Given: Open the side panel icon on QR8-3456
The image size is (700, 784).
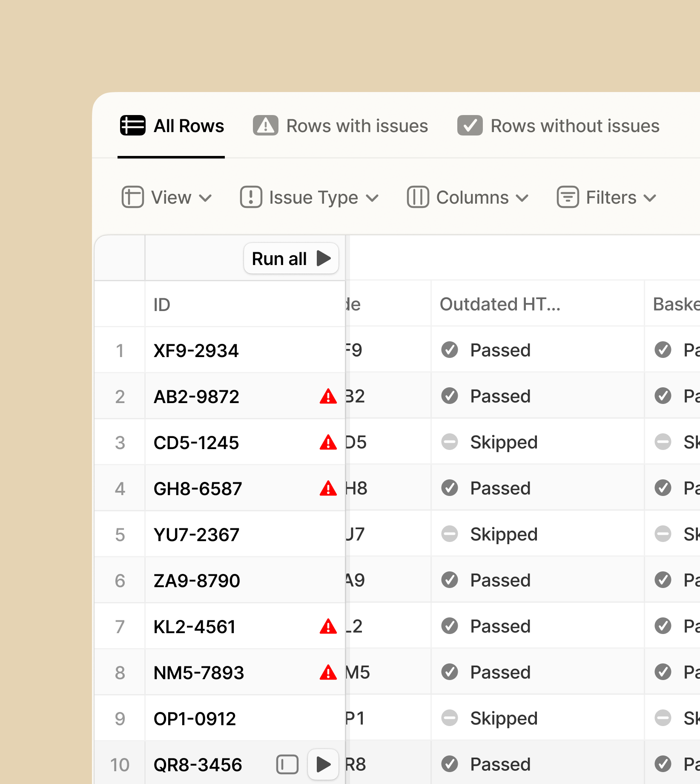Looking at the screenshot, I should 287,764.
